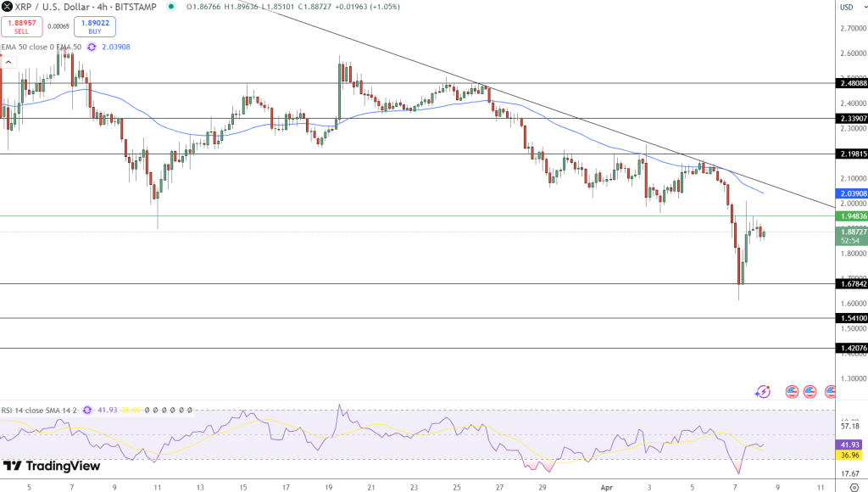Click the RSI legend value 41.93
This screenshot has height=492, width=868.
[x=108, y=411]
